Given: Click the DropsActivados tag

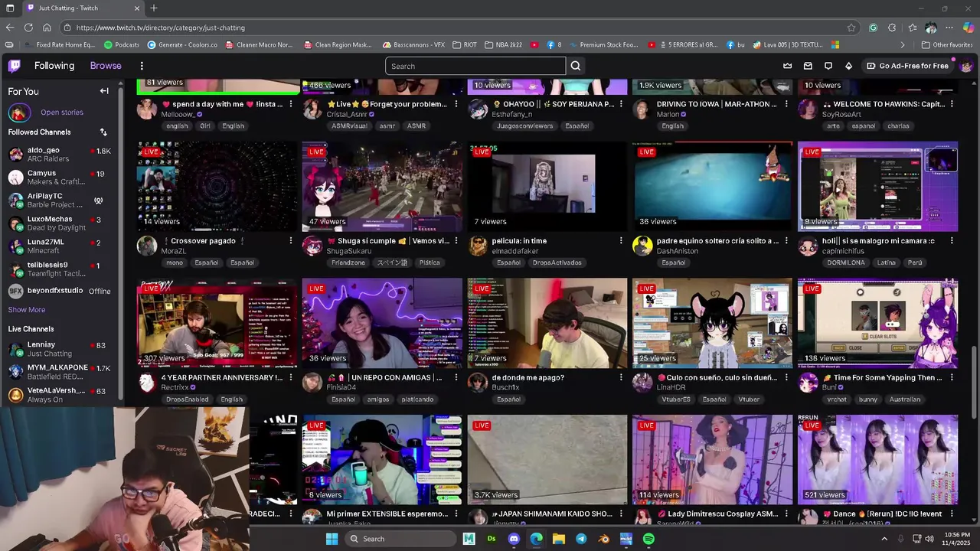Looking at the screenshot, I should click(x=557, y=262).
